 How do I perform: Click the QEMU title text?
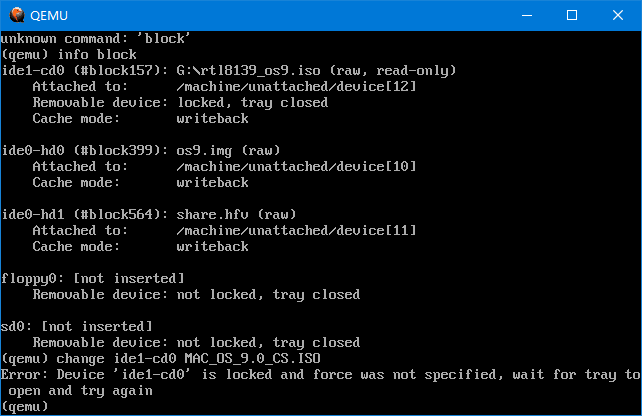pyautogui.click(x=49, y=16)
